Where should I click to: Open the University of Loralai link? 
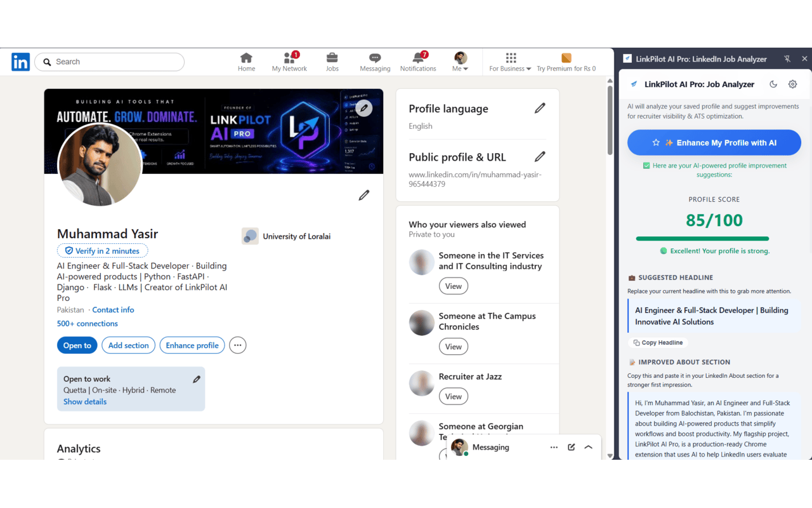pos(286,236)
